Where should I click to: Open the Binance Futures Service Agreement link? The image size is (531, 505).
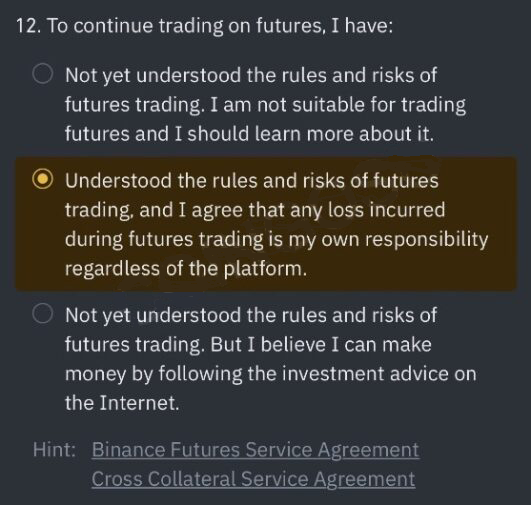pos(255,450)
